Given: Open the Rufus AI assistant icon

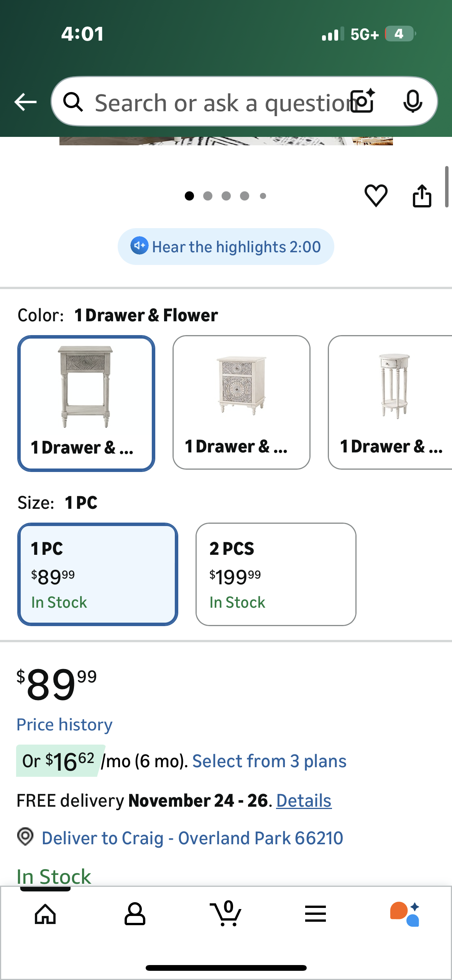Looking at the screenshot, I should click(x=404, y=914).
